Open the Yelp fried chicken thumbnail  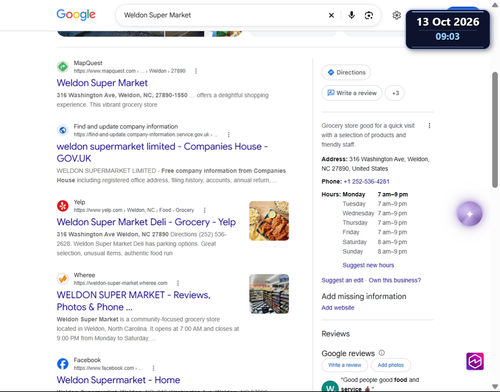pos(269,221)
